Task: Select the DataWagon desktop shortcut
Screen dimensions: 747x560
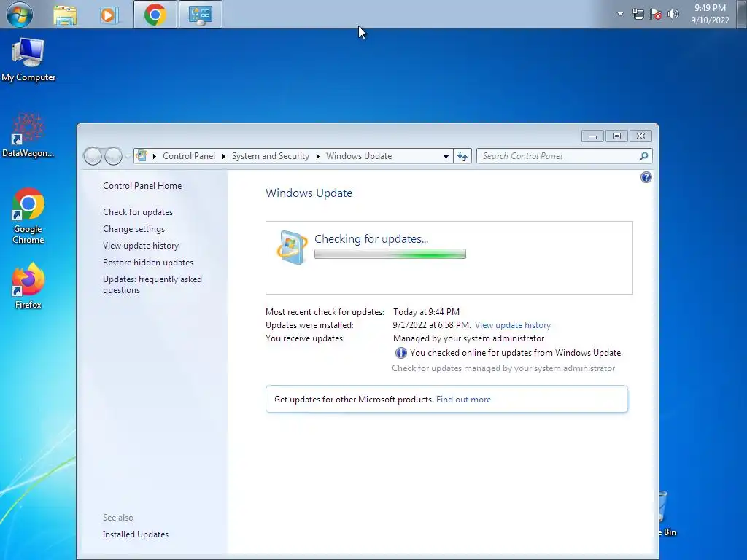Action: 28,135
